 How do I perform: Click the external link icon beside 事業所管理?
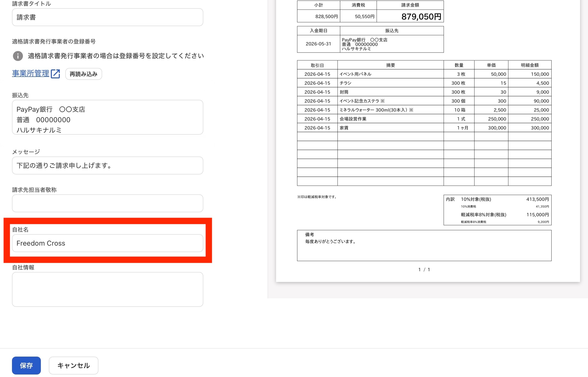(x=55, y=74)
